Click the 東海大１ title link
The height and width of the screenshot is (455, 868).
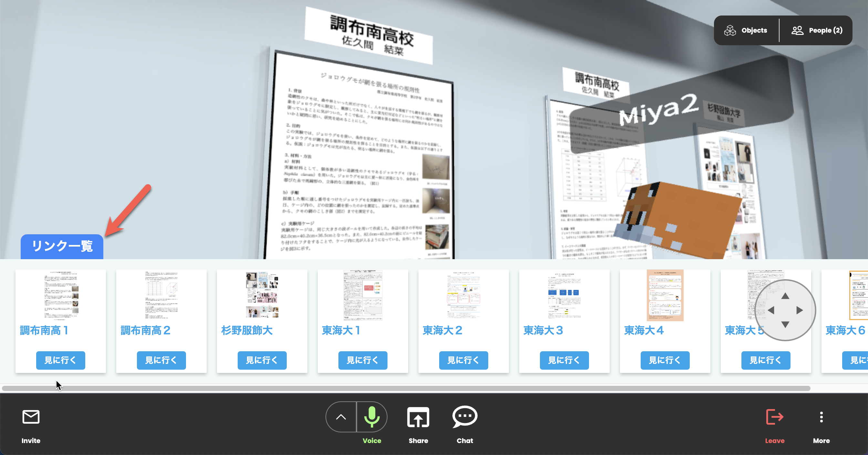(342, 331)
